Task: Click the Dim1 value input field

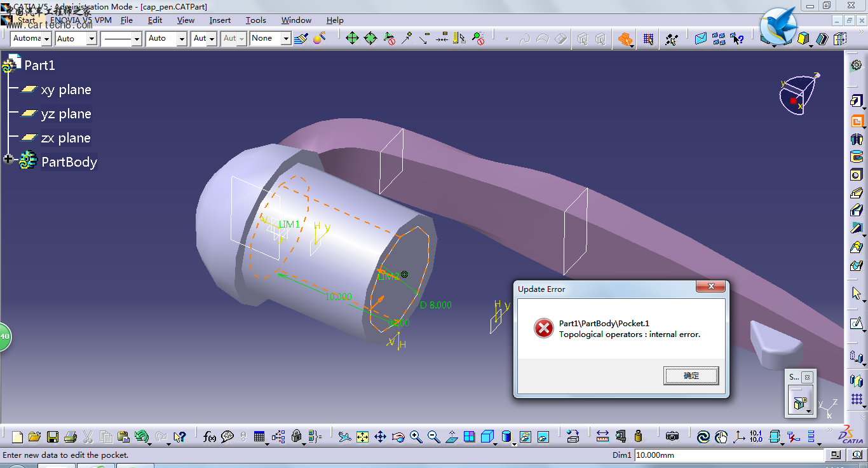Action: (729, 455)
